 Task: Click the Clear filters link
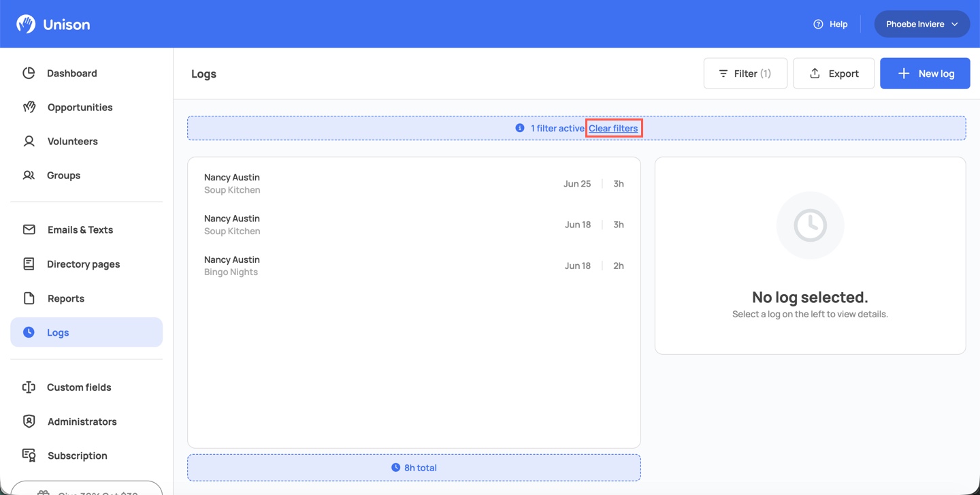click(x=613, y=128)
